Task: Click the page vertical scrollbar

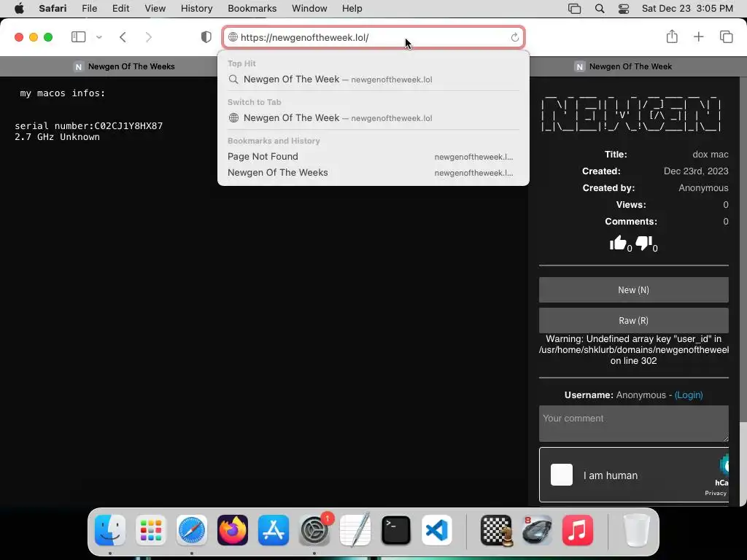Action: pyautogui.click(x=743, y=464)
